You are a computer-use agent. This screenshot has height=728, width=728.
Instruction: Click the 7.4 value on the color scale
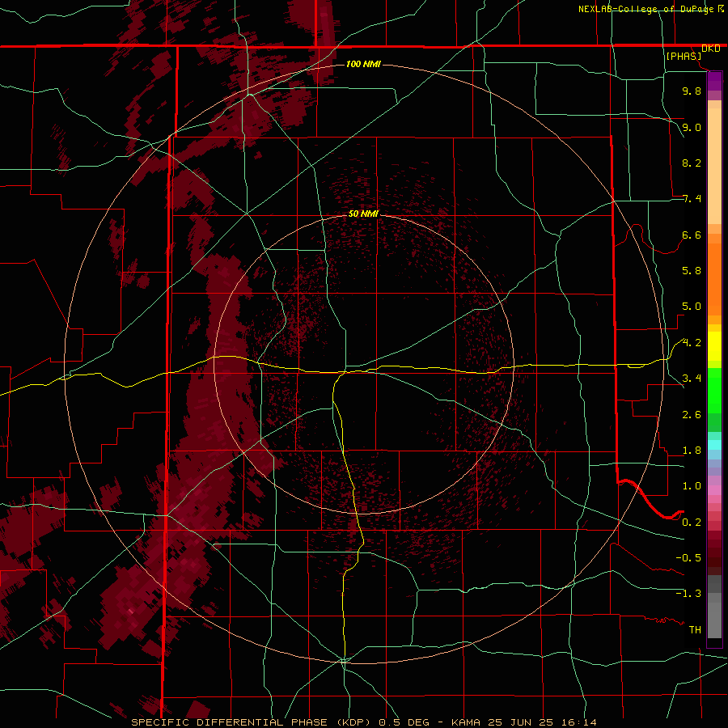coord(692,199)
